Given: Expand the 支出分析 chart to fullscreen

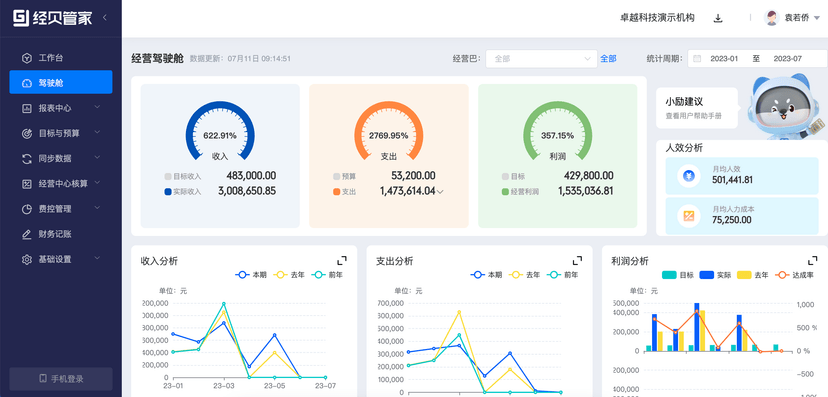Looking at the screenshot, I should 578,260.
